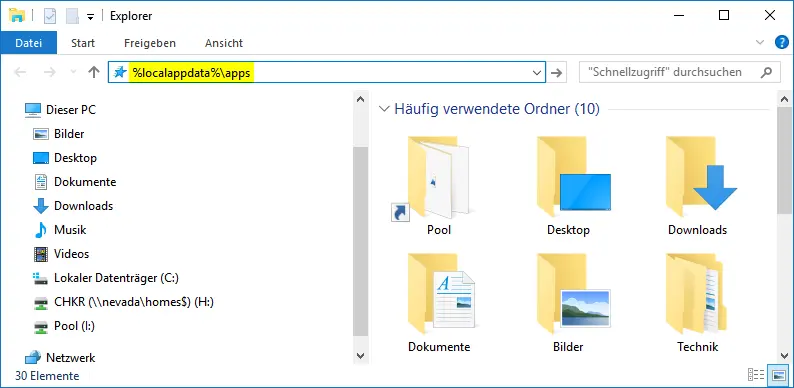Click the 30 Elemente status text

tap(47, 376)
